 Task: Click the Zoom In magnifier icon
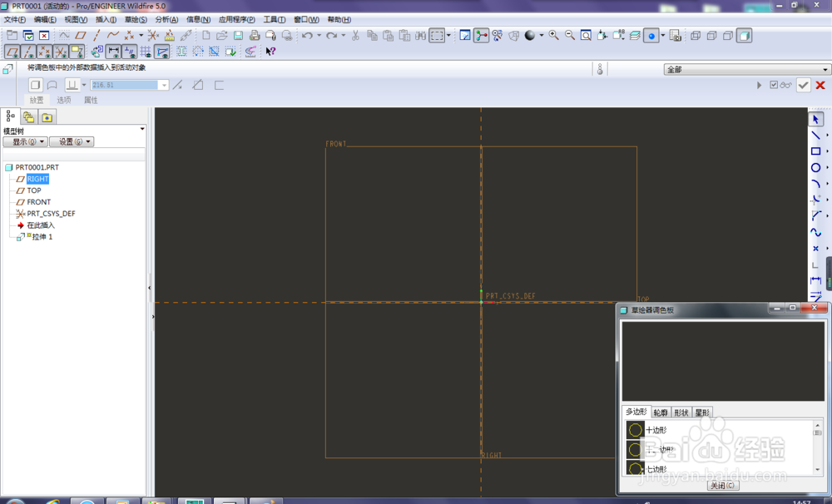[x=553, y=36]
